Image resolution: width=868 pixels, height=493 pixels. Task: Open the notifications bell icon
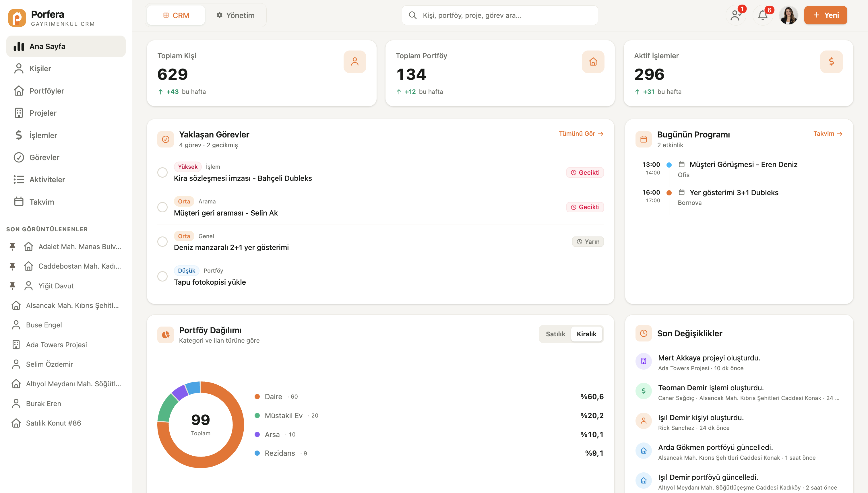pyautogui.click(x=762, y=15)
